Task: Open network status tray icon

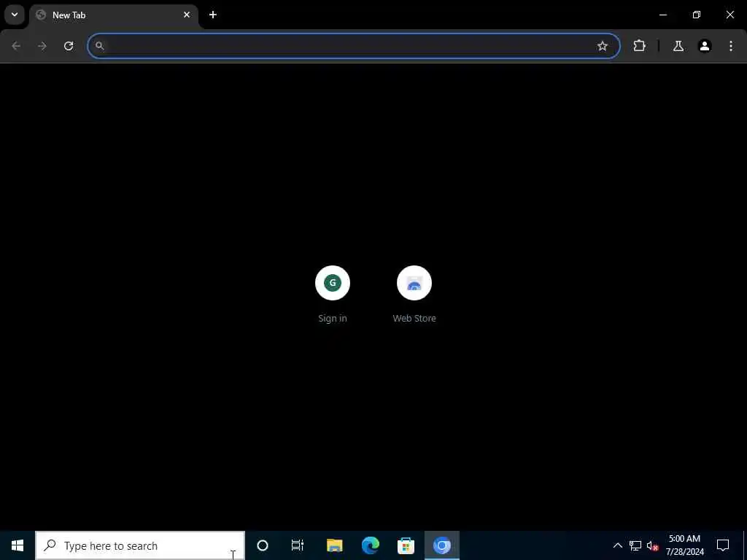Action: coord(635,545)
